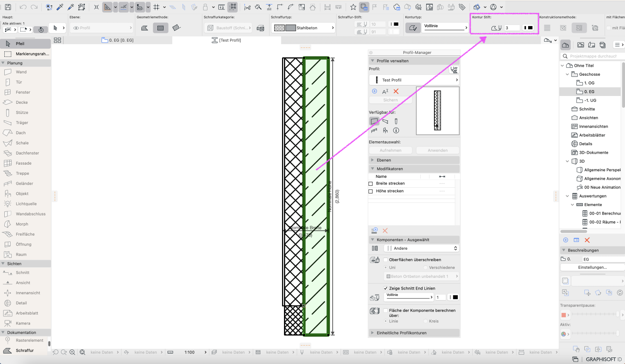Click the save icon in top toolbar
Viewport: 625px width, 364px height.
[x=8, y=7]
